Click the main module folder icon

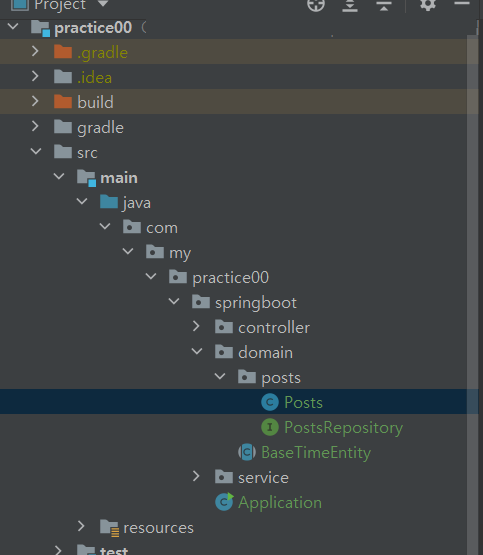87,177
